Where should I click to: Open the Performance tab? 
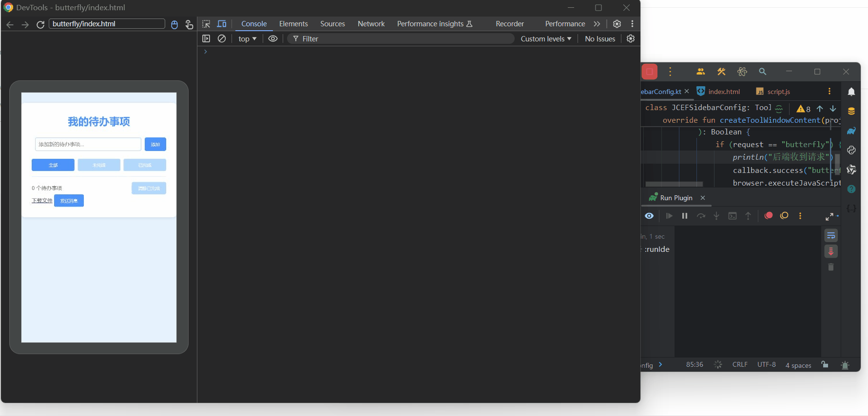(565, 24)
